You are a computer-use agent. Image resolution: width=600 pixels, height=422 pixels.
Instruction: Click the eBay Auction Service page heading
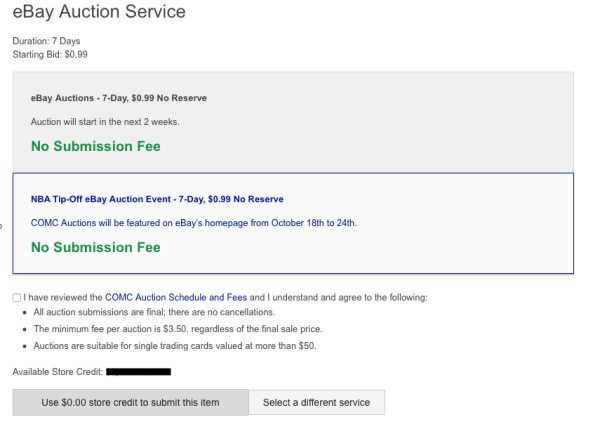[98, 13]
